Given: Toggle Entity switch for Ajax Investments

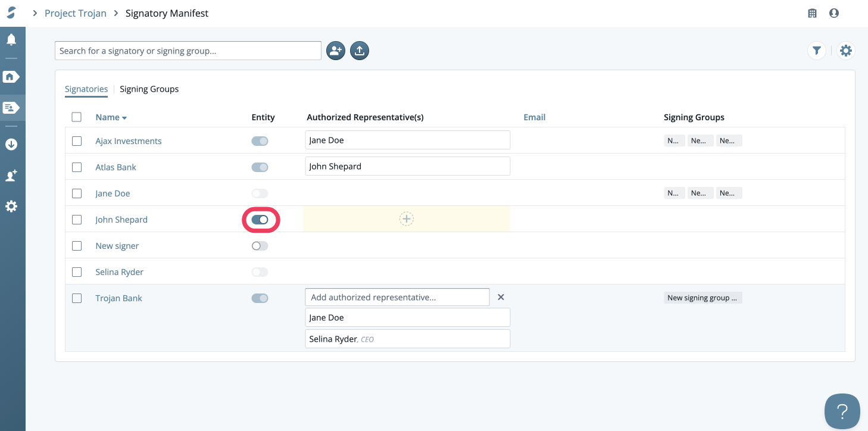Looking at the screenshot, I should point(260,141).
